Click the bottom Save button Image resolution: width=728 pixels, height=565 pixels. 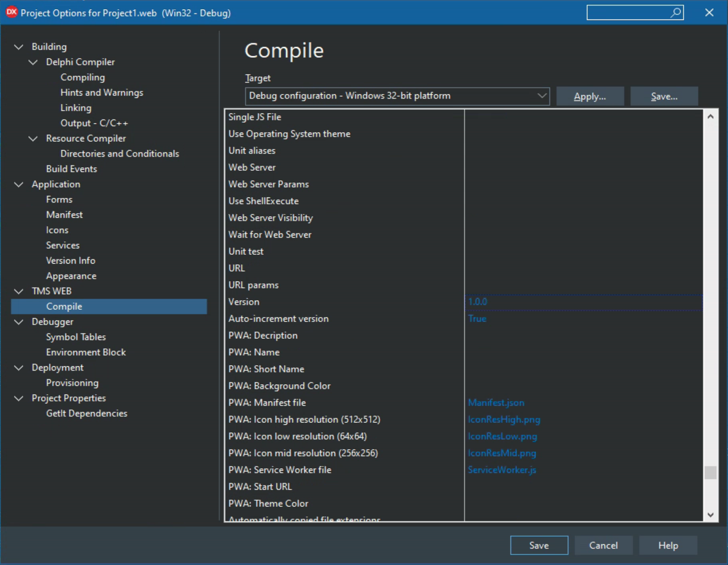click(x=539, y=545)
